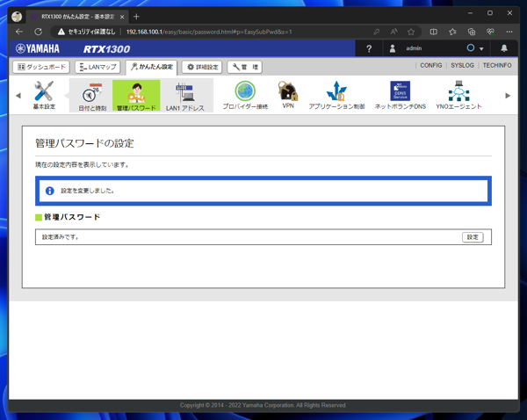Open the CONFIG link
This screenshot has height=420, width=527.
[x=431, y=65]
